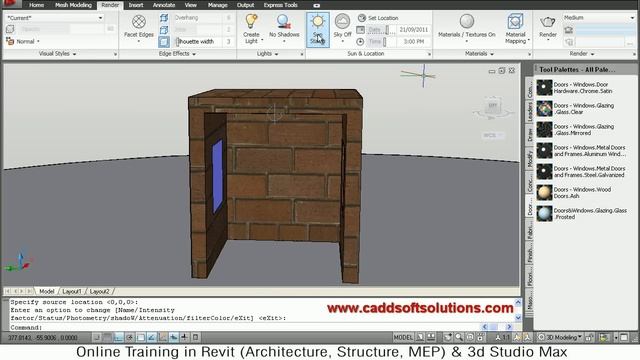
Task: Click the date field 21/09/2011
Action: click(413, 30)
